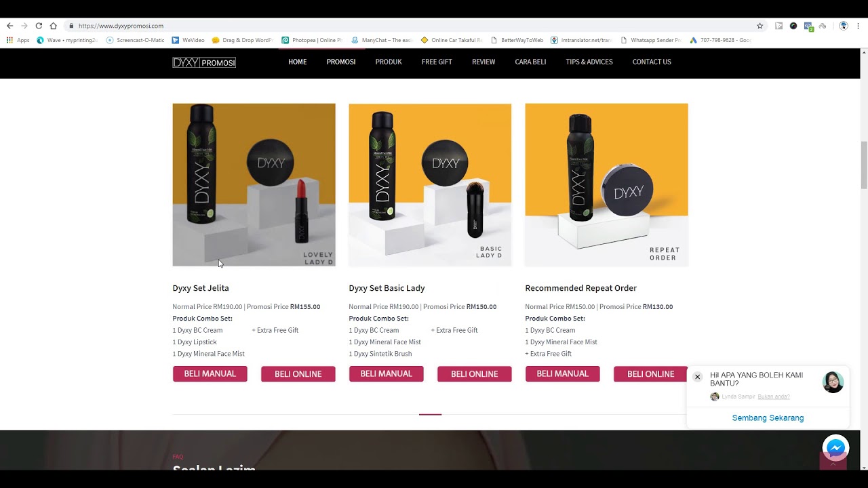Image resolution: width=868 pixels, height=488 pixels.
Task: Reload the page with the refresh icon
Action: pos(39,26)
